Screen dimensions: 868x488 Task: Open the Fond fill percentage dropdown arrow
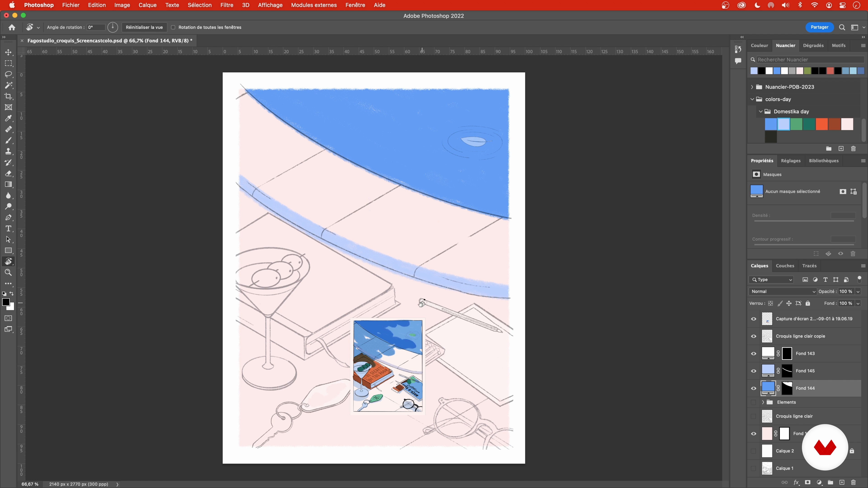click(x=858, y=303)
